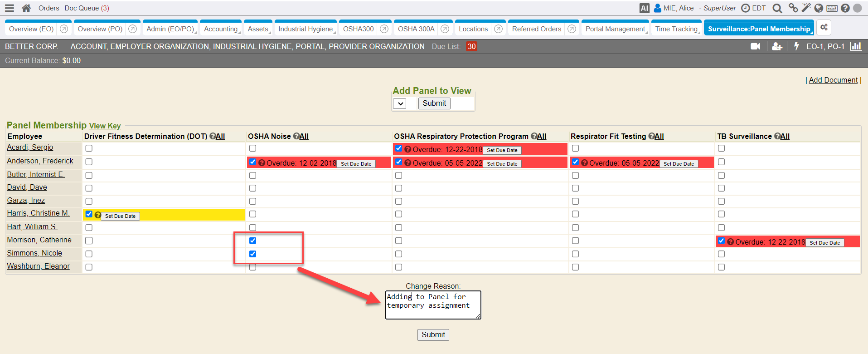The height and width of the screenshot is (354, 868).
Task: Open the magnifying glass search
Action: pyautogui.click(x=777, y=8)
